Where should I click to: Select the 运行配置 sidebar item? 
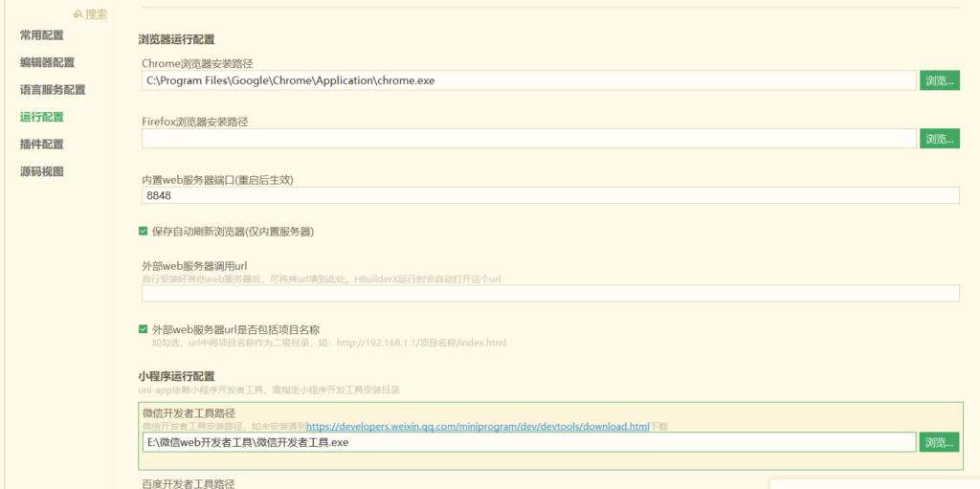tap(42, 117)
